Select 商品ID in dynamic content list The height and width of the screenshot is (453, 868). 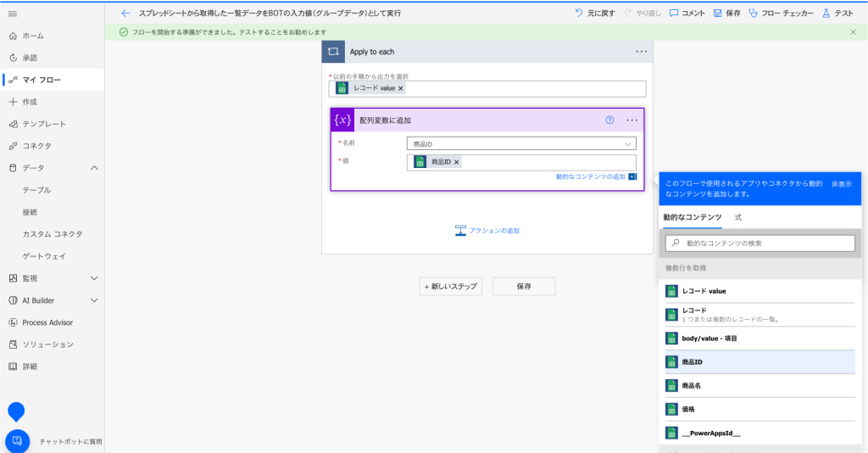tap(760, 362)
